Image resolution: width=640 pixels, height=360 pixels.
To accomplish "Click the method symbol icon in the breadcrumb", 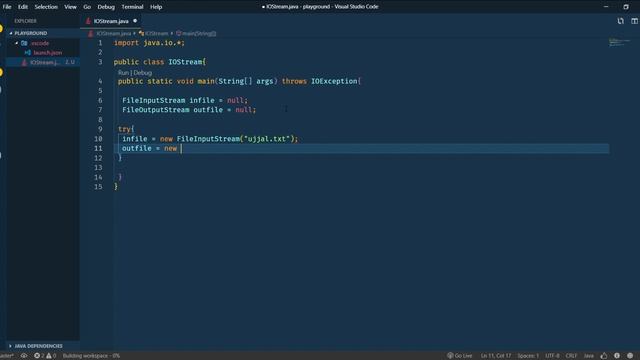I will click(178, 33).
